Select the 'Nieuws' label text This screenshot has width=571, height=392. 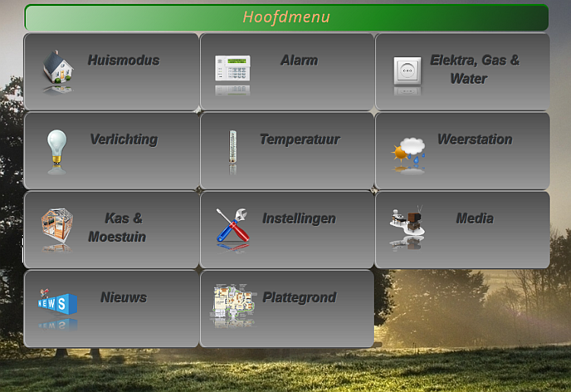point(124,298)
